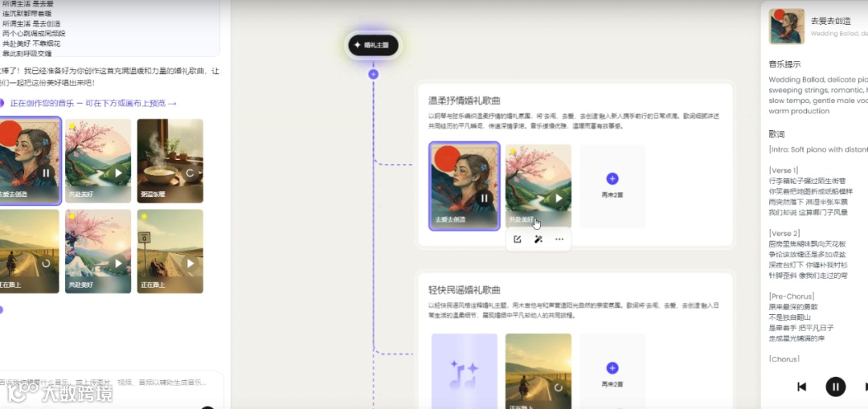Play the upper-row 共赴美好 cover in chat list
868x409 pixels.
pyautogui.click(x=118, y=174)
